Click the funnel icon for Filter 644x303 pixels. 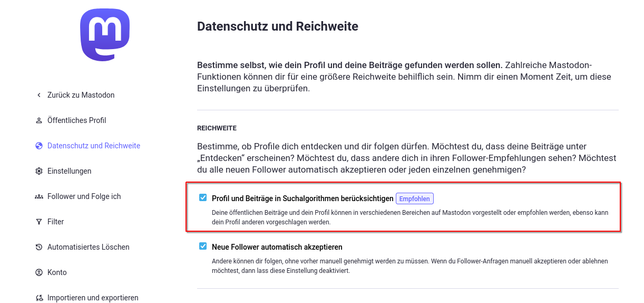[x=38, y=222]
